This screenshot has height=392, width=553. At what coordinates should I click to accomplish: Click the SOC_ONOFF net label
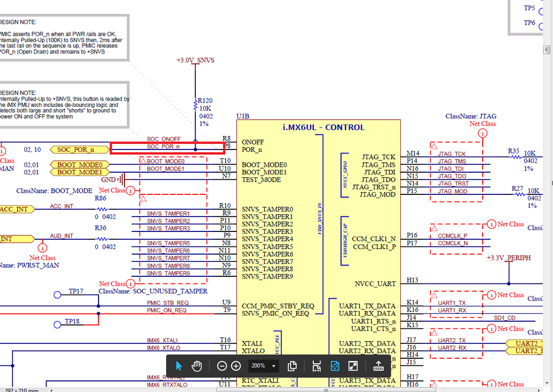(x=164, y=139)
